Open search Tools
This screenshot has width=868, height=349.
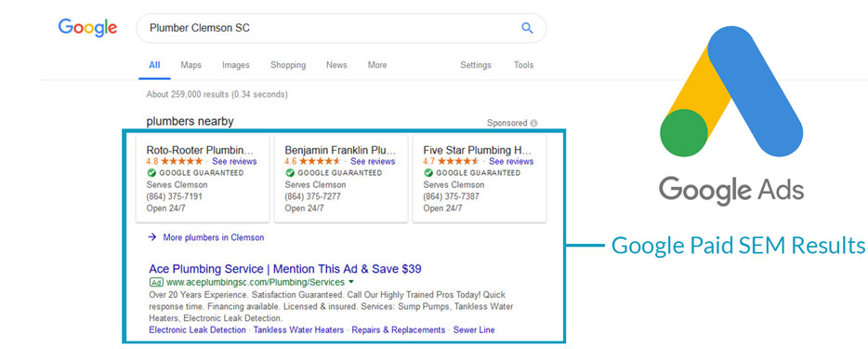tap(523, 65)
